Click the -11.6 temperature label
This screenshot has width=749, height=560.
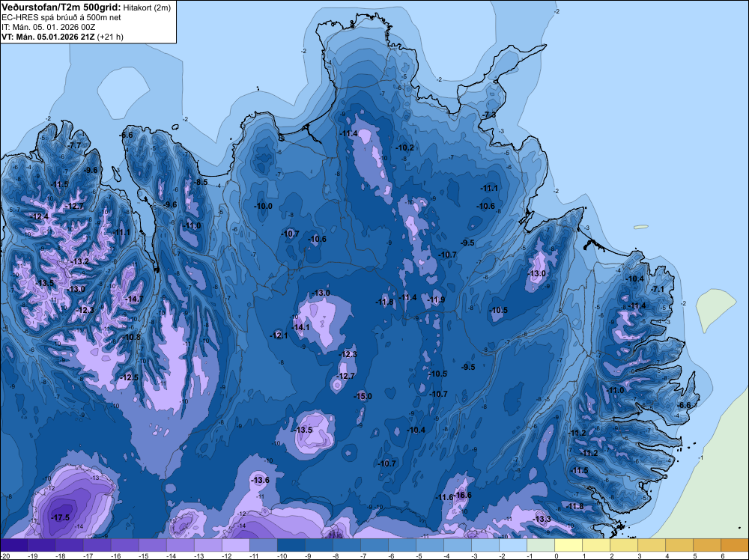tap(444, 497)
